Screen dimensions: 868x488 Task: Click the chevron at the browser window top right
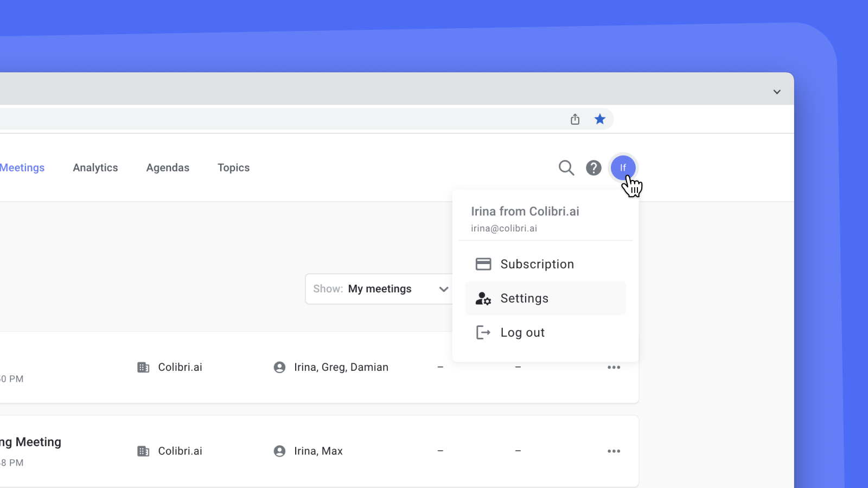point(777,91)
